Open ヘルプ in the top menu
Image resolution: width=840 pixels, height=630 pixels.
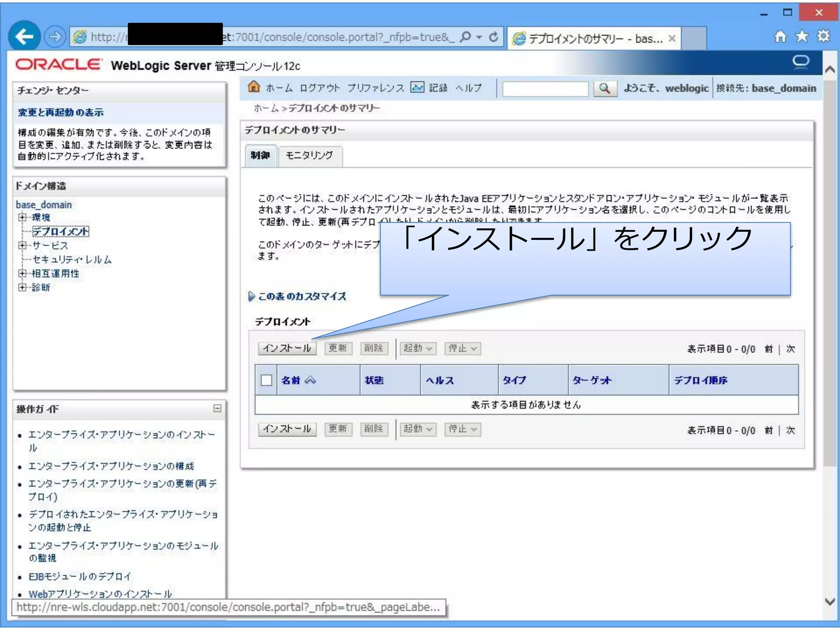click(x=468, y=88)
